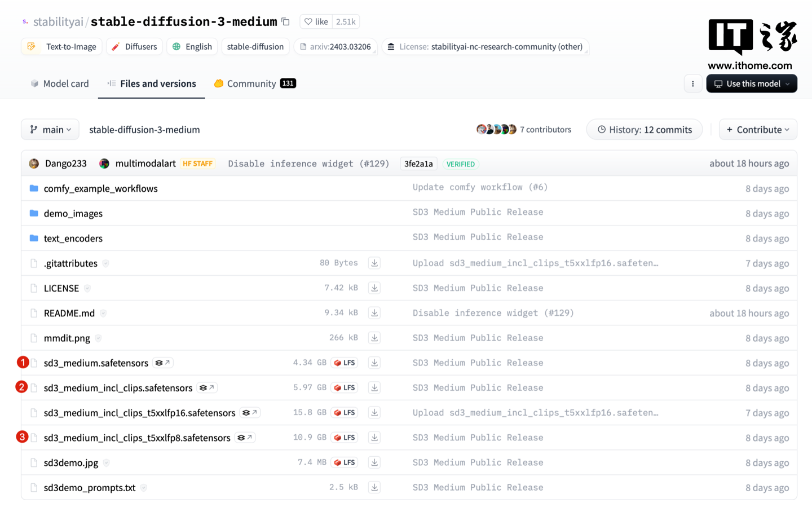Click the download icon for sd3_medium.safetensors
Viewport: 812px width, 516px height.
pos(374,363)
